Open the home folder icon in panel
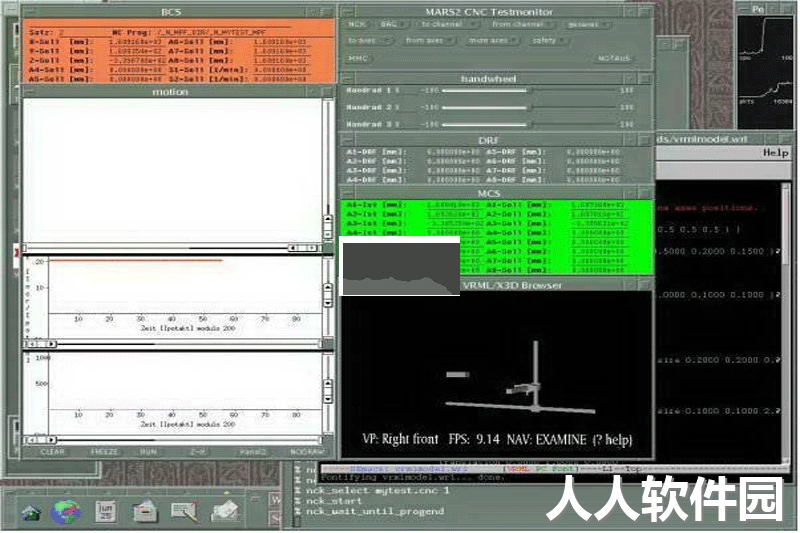Screen dimensions: 800x533 coord(31,513)
